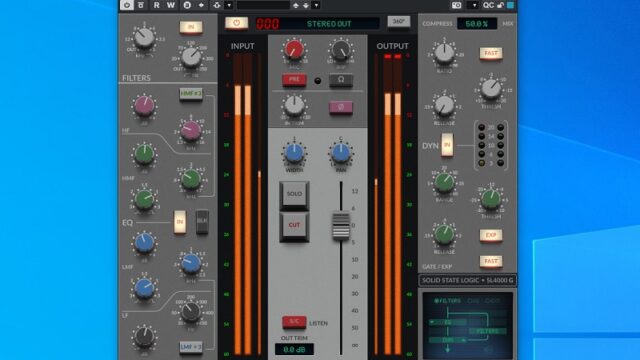
Task: Click the lock icon in top bar
Action: click(501, 5)
